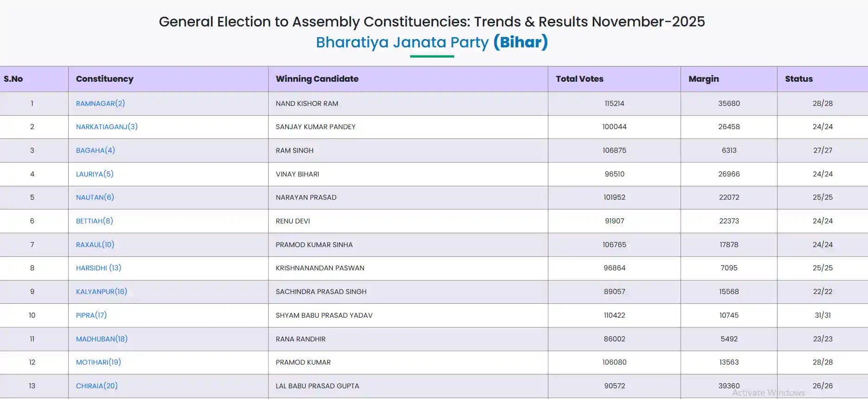Open the MADHUBAN(18) constituency link
Image resolution: width=868 pixels, height=399 pixels.
pos(102,339)
